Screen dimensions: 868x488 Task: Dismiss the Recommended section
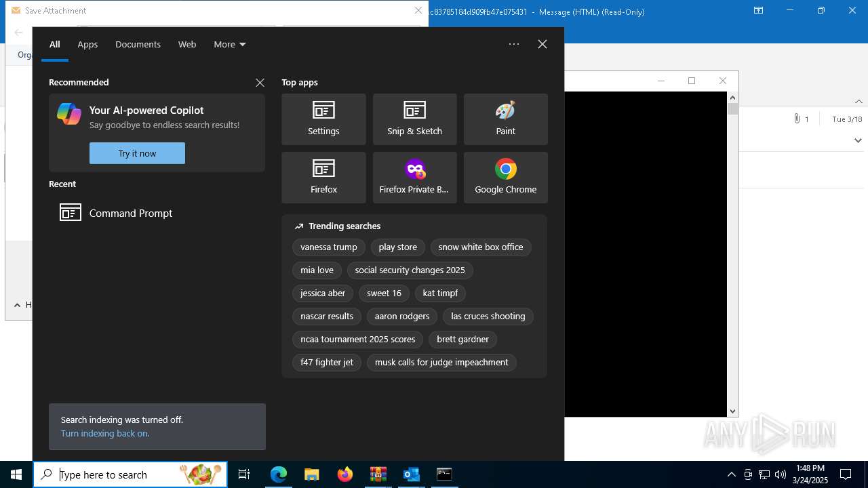(x=260, y=83)
